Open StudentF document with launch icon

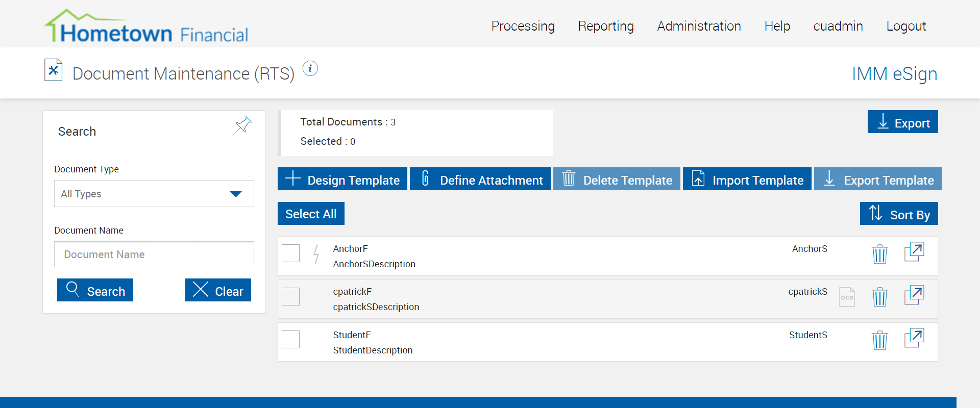click(914, 338)
